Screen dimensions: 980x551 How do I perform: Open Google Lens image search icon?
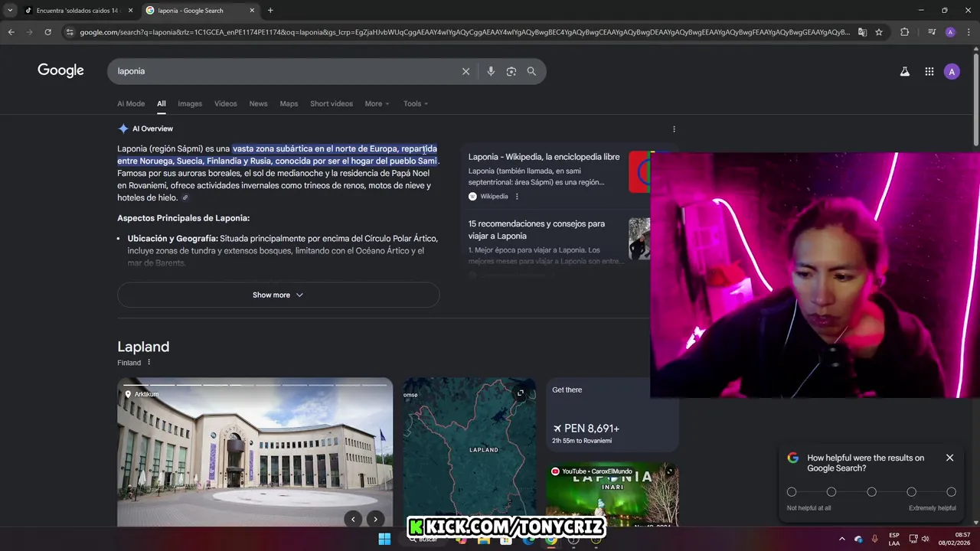point(511,71)
